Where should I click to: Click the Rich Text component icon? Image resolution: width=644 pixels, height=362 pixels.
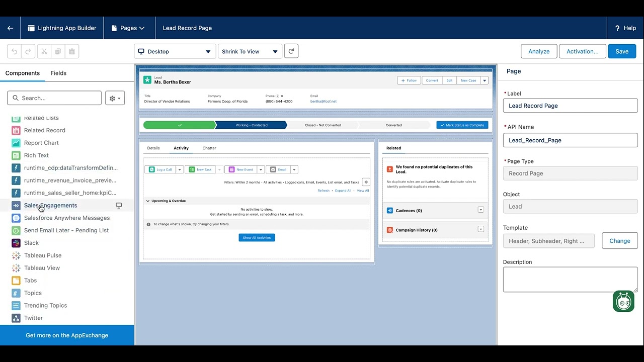pyautogui.click(x=16, y=155)
